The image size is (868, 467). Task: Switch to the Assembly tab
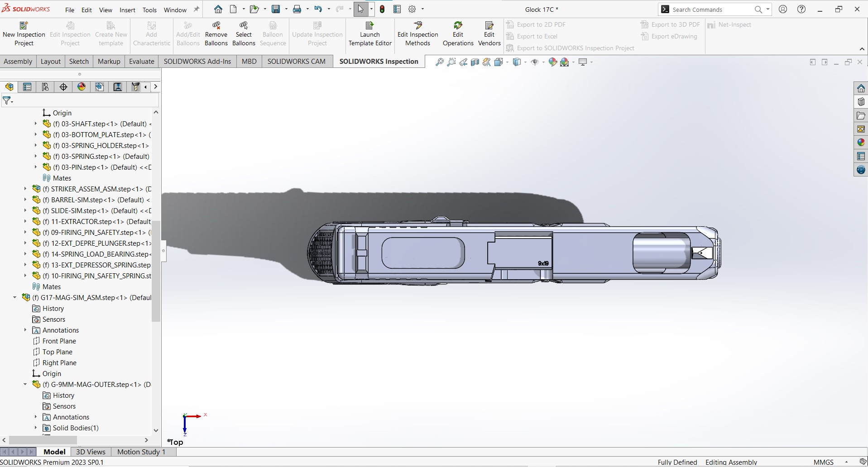tap(18, 61)
